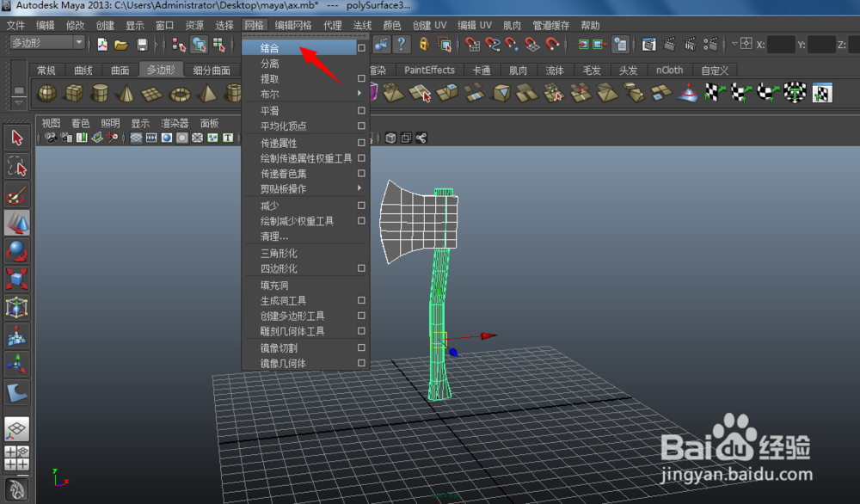Viewport: 860px width, 504px height.
Task: Open the shelf options arrow menu
Action: [19, 102]
